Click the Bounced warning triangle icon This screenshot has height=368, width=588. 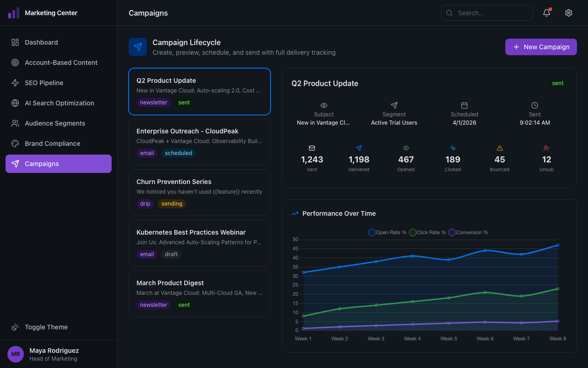point(499,148)
